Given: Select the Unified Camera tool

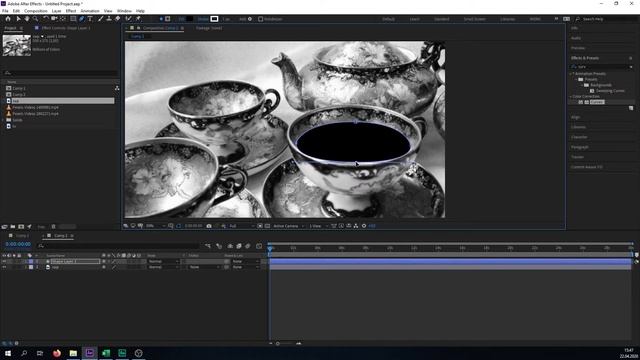Looking at the screenshot, I should click(54, 19).
